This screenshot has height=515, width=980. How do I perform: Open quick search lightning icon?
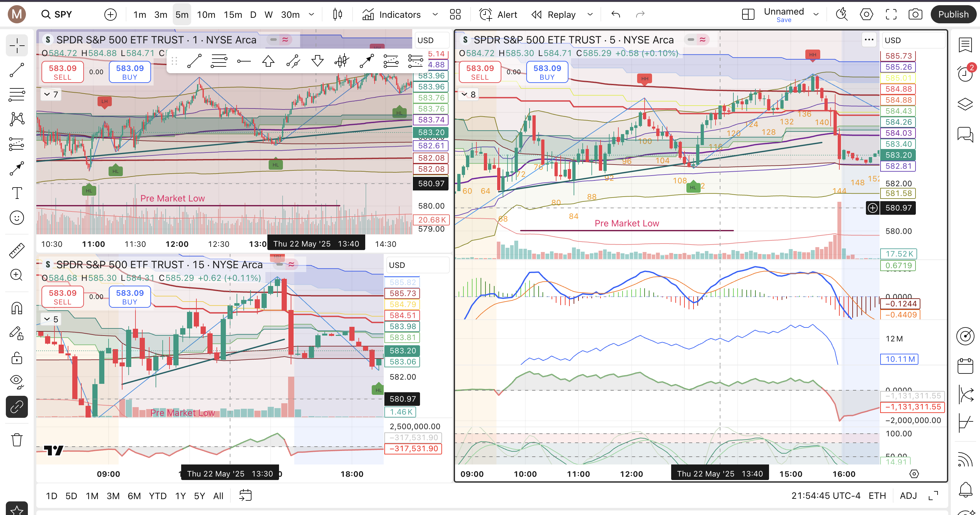(x=842, y=15)
